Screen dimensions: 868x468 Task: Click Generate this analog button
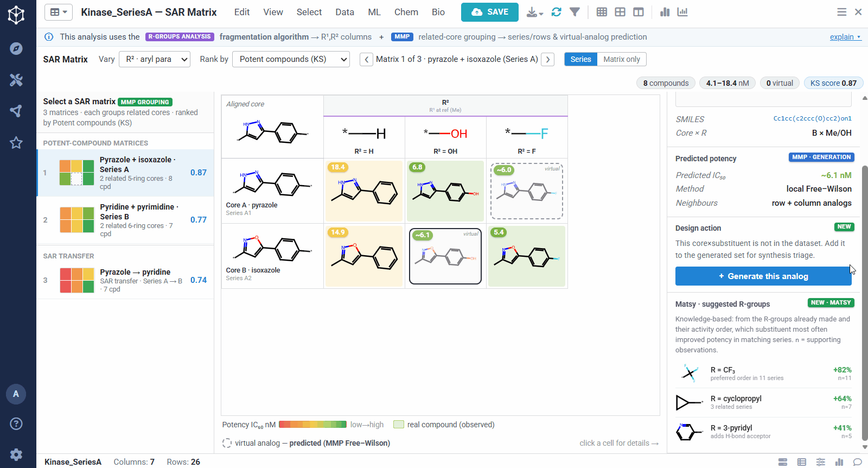(x=763, y=276)
